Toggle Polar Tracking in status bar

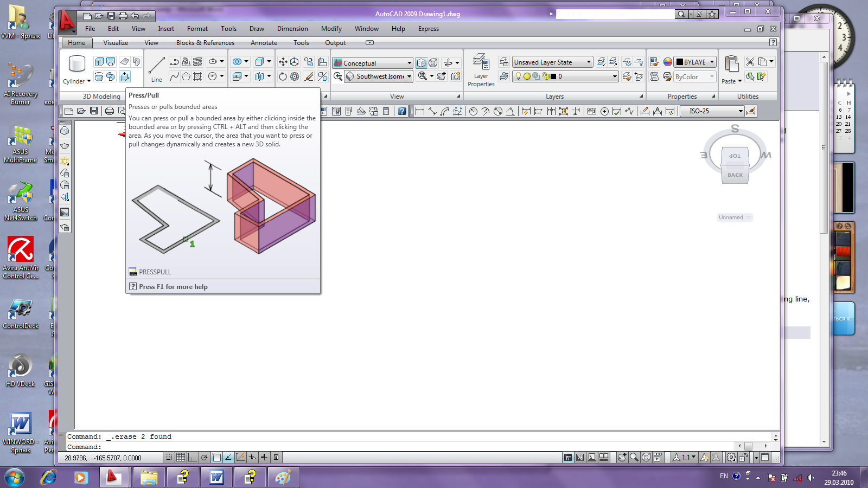(205, 458)
